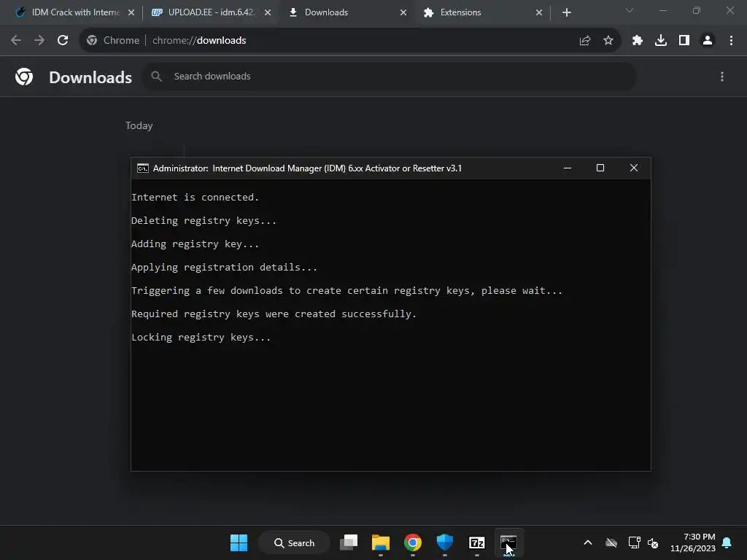
Task: Open the Chrome profile menu
Action: pos(708,41)
